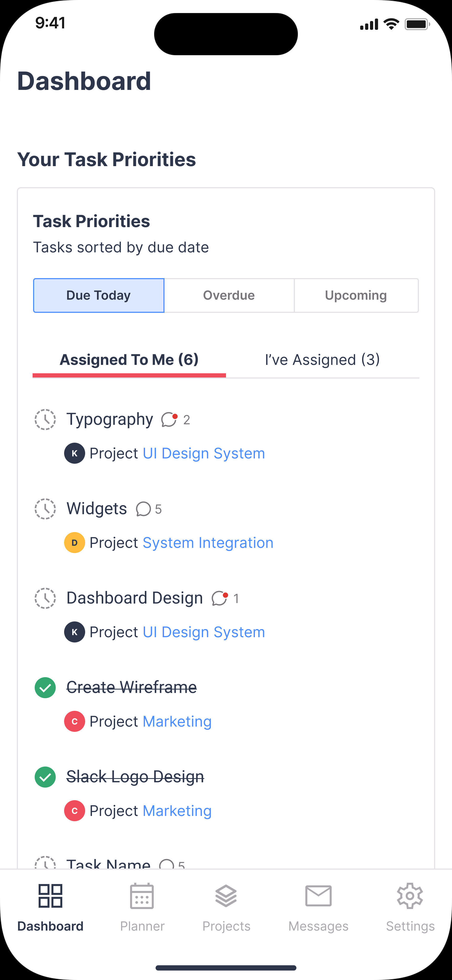Open comments on the Dashboard Design task
Screen dimensions: 452x980
point(219,598)
